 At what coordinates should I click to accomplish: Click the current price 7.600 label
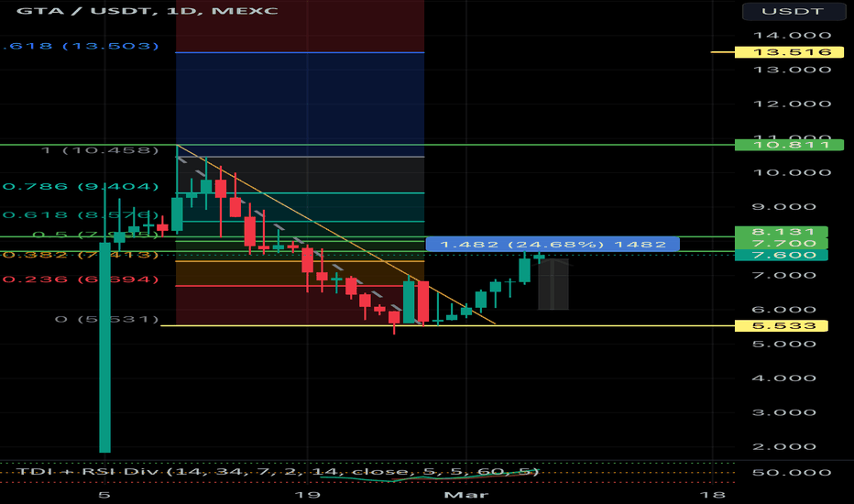(781, 255)
